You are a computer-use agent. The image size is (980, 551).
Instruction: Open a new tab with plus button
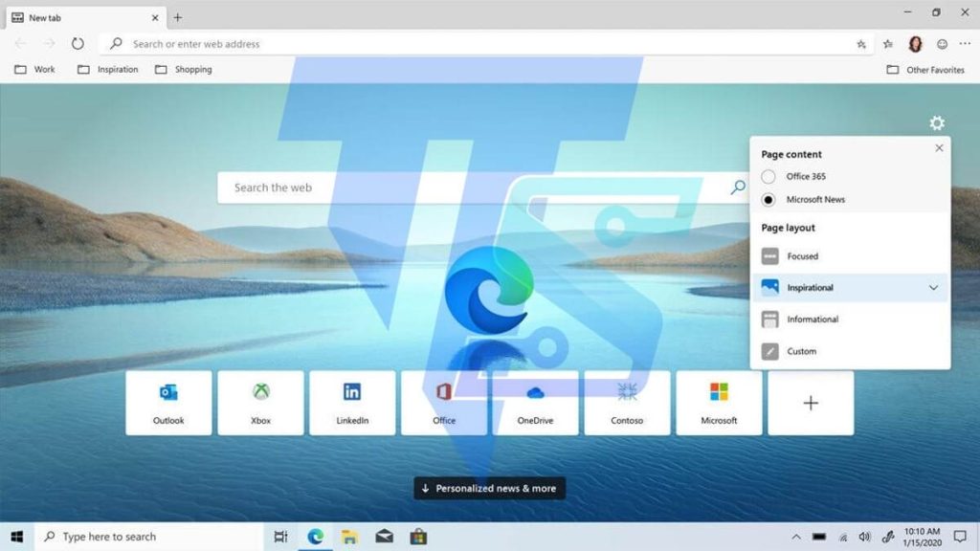177,17
